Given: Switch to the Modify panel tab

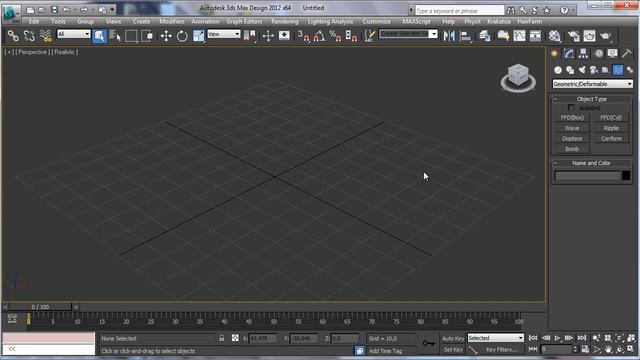Looking at the screenshot, I should coord(569,53).
